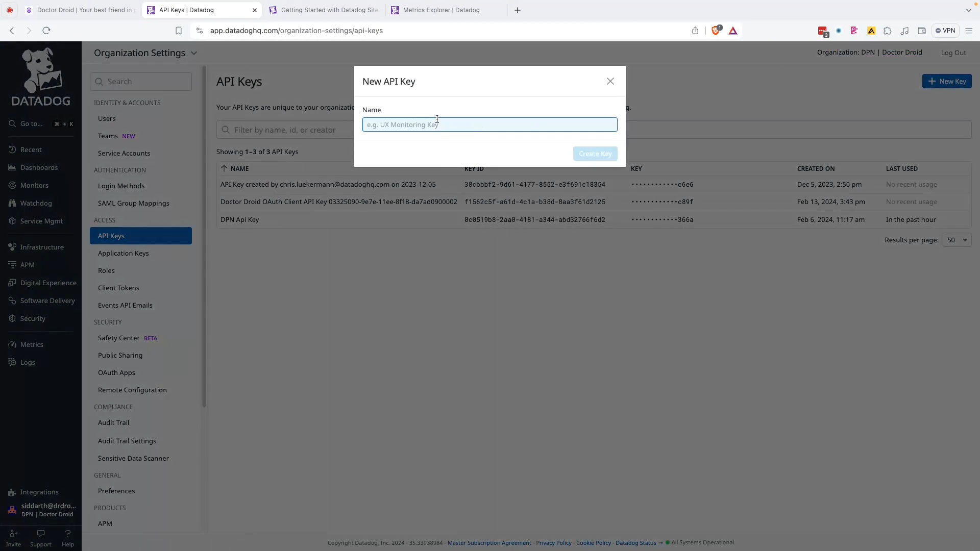Click the Invite icon at bottom
Screen dimensions: 980x551
(13, 538)
